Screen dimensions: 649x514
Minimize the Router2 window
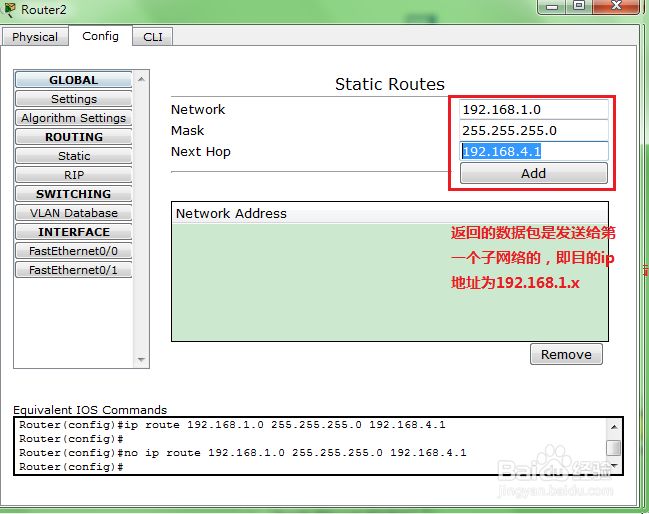[x=553, y=7]
